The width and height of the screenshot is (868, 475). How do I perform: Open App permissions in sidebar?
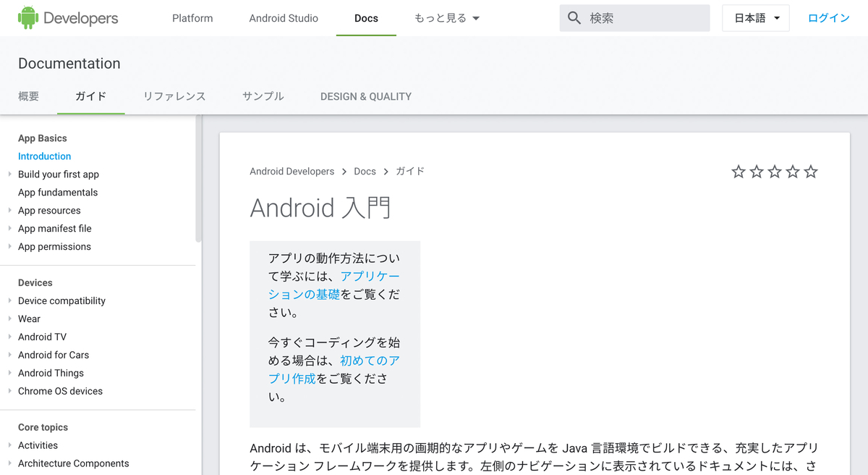click(54, 246)
